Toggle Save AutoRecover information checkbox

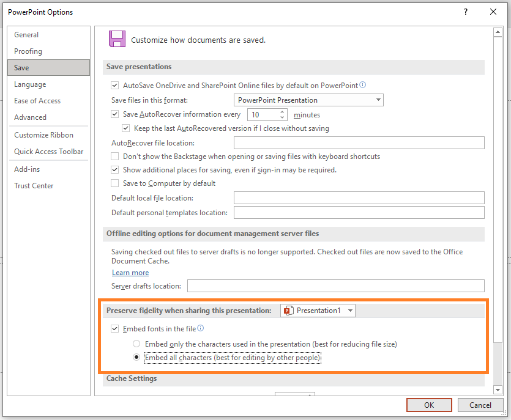point(114,114)
